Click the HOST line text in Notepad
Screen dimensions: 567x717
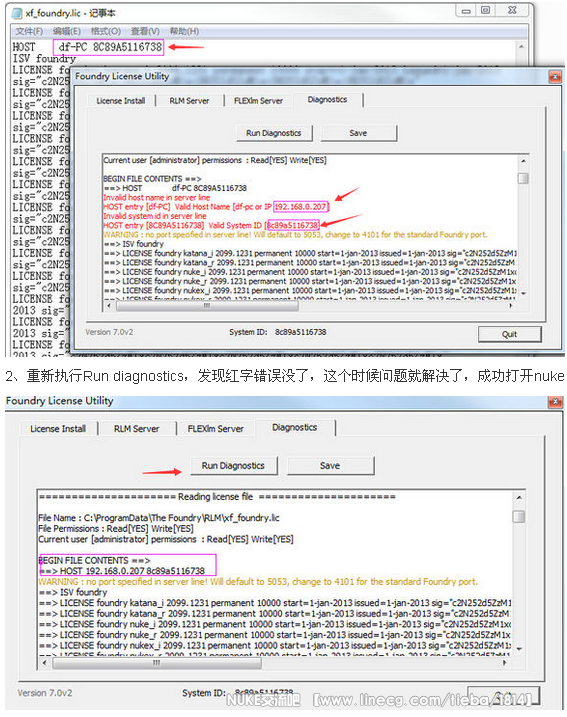[x=87, y=47]
